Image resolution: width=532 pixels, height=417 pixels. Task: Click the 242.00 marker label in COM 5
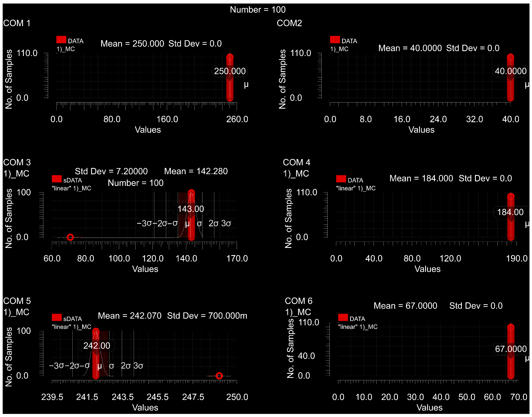(x=97, y=346)
